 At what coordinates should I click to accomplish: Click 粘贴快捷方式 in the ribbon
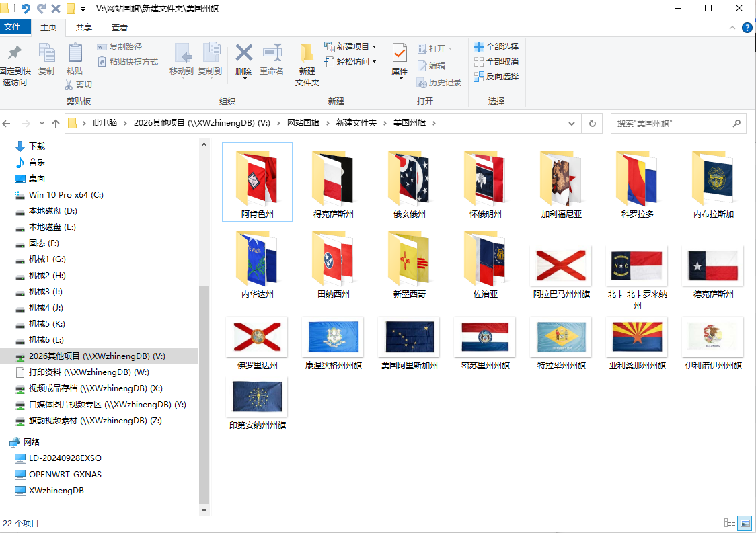point(128,62)
